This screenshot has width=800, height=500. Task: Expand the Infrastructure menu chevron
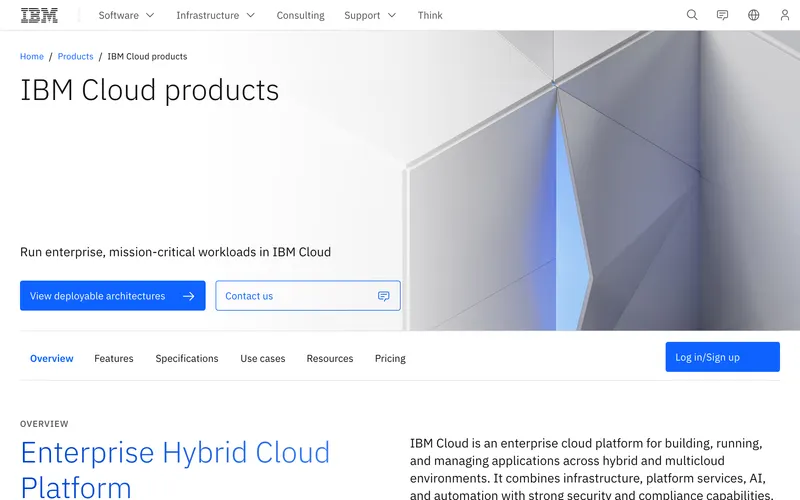(251, 15)
